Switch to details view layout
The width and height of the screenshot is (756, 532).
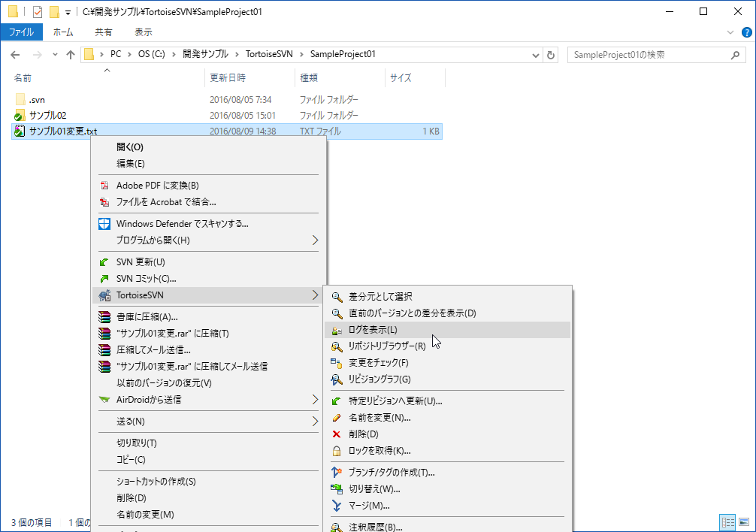tap(727, 522)
